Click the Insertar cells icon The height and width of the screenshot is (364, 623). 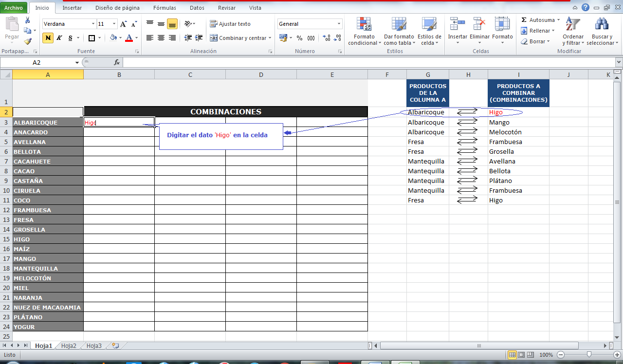[458, 24]
